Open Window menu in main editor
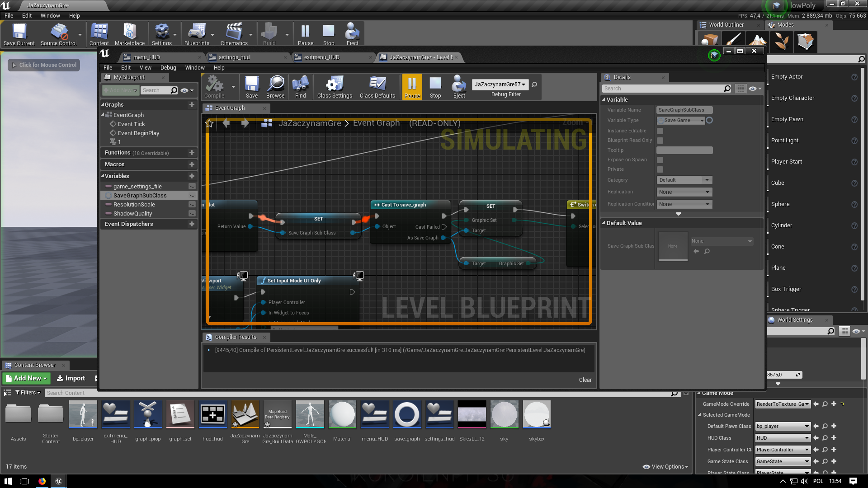Image resolution: width=868 pixels, height=488 pixels. point(50,15)
